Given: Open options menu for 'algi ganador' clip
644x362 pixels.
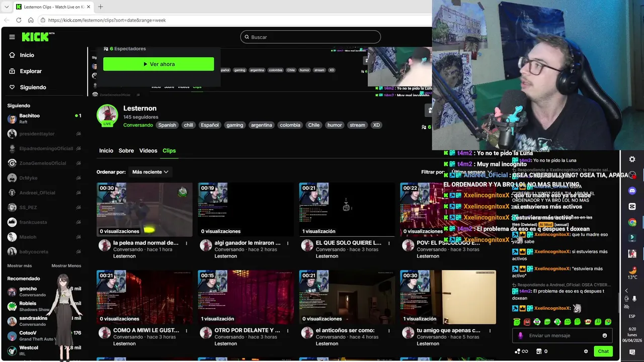Looking at the screenshot, I should coord(288,243).
